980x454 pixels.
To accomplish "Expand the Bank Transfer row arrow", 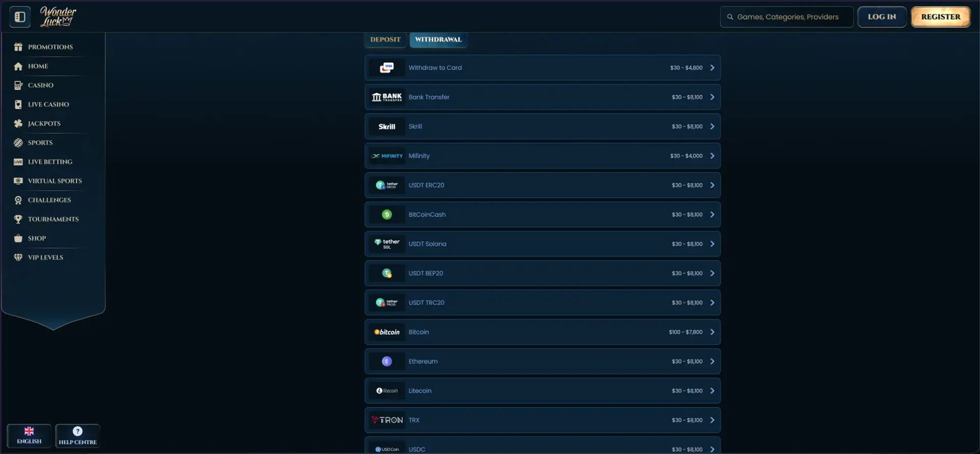I will (712, 97).
